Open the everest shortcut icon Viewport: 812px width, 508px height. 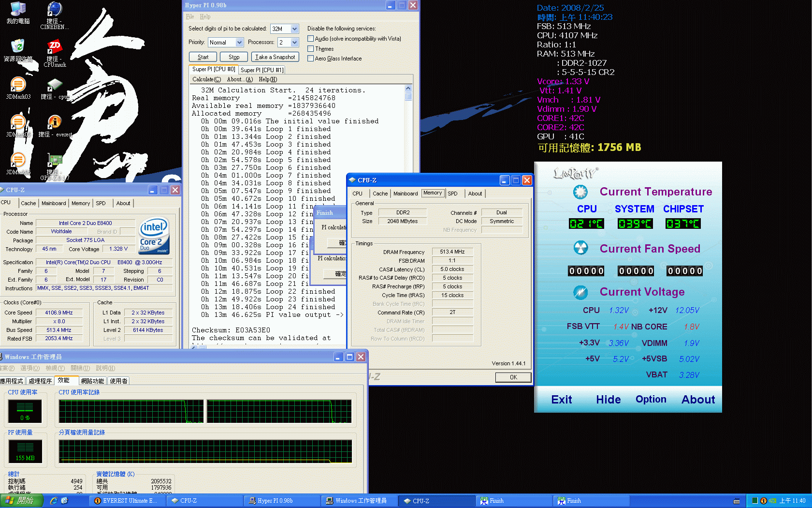click(x=55, y=126)
